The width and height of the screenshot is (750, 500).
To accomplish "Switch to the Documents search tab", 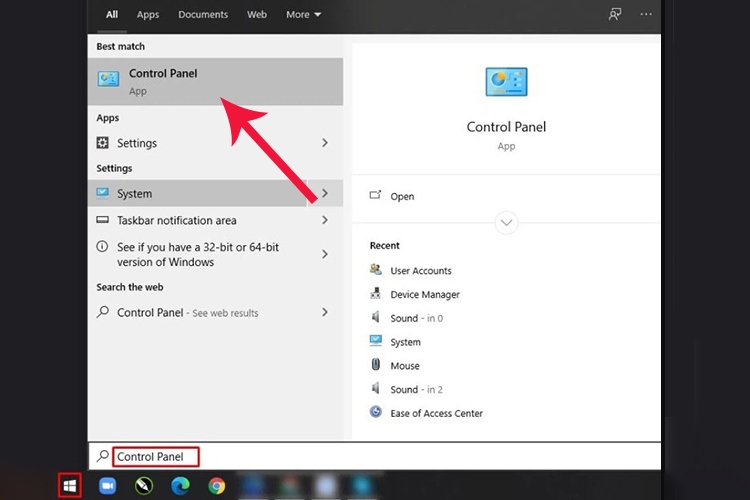I will (x=203, y=15).
